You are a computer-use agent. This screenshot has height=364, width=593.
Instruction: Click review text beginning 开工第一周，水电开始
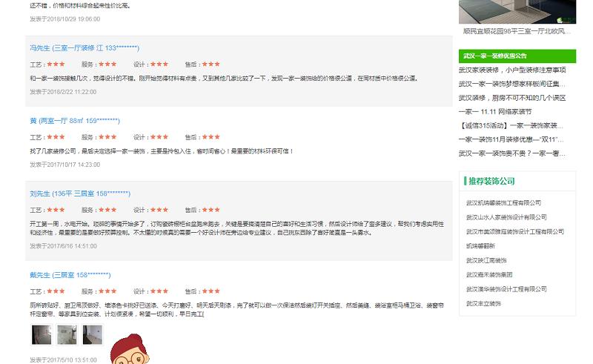point(236,228)
